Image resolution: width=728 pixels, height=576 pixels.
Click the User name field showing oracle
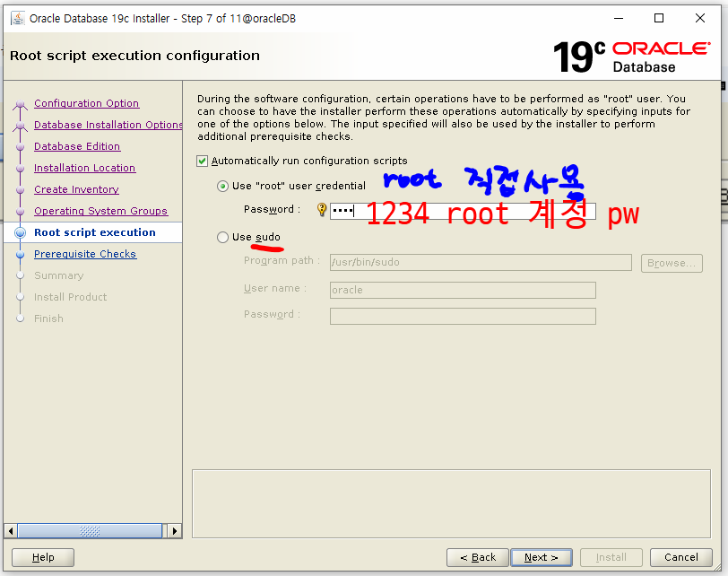[463, 291]
